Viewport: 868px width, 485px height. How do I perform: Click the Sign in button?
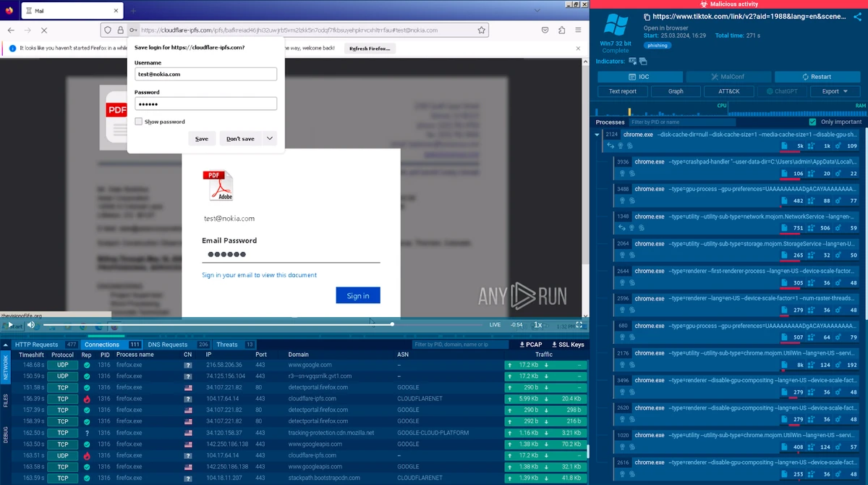358,295
